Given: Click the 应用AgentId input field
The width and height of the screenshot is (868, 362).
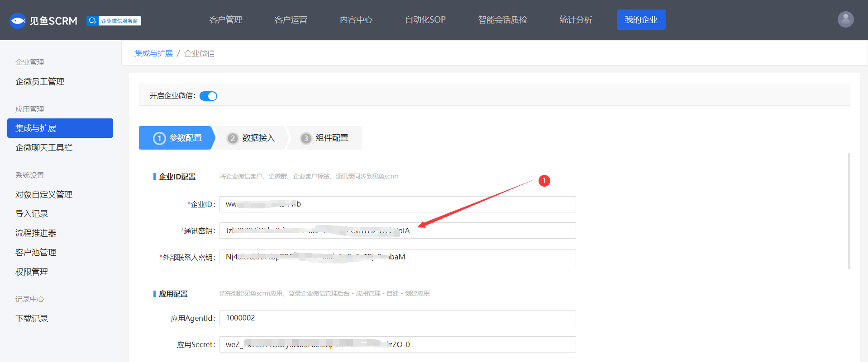Looking at the screenshot, I should point(397,318).
